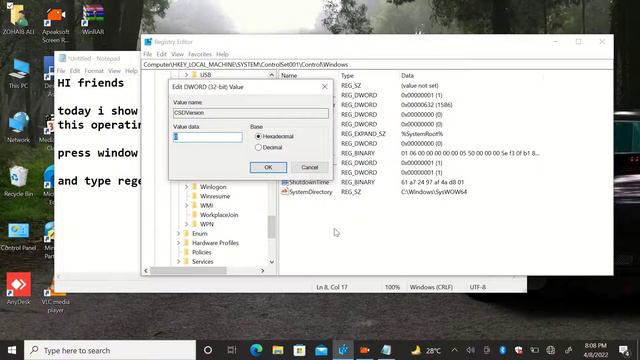Viewport: 640px width, 360px height.
Task: Open the Windows Start menu
Action: (x=12, y=350)
